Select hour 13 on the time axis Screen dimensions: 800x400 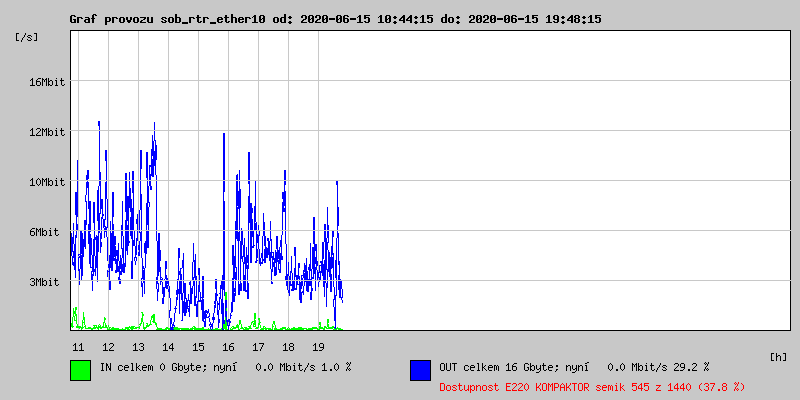pos(138,347)
